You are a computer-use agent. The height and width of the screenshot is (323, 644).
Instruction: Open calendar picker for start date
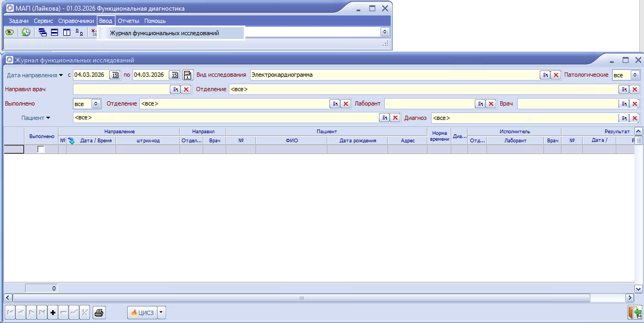[115, 75]
